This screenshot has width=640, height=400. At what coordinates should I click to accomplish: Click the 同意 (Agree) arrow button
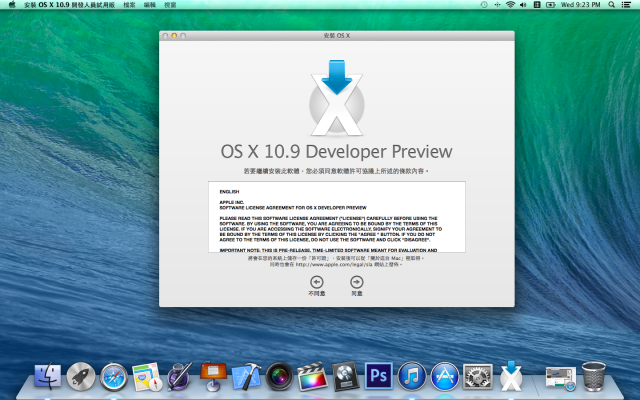click(356, 283)
